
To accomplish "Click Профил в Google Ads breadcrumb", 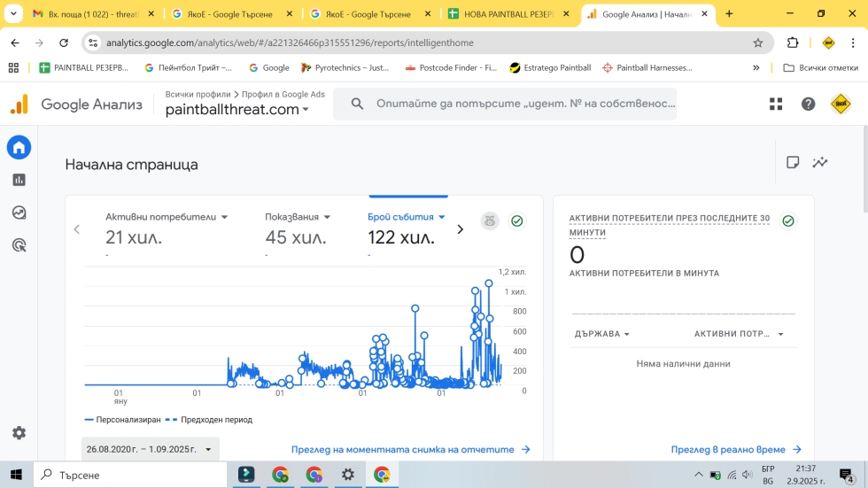I will tap(283, 94).
